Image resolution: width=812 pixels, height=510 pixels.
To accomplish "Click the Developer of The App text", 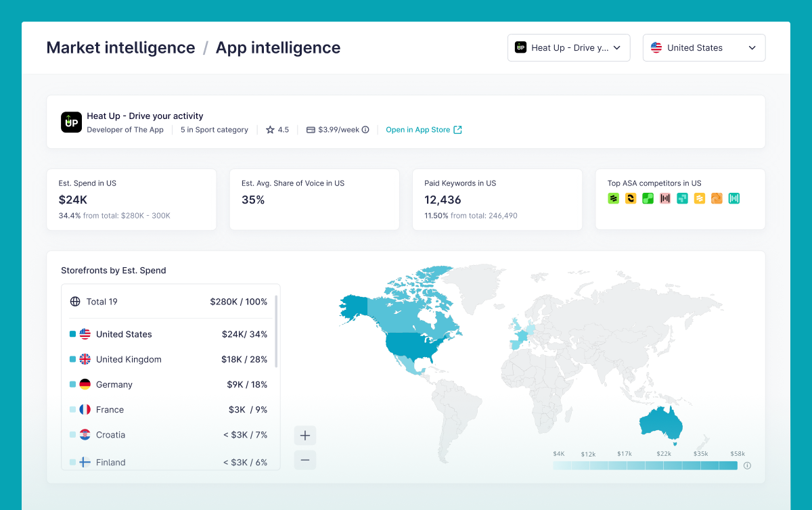I will pyautogui.click(x=125, y=130).
